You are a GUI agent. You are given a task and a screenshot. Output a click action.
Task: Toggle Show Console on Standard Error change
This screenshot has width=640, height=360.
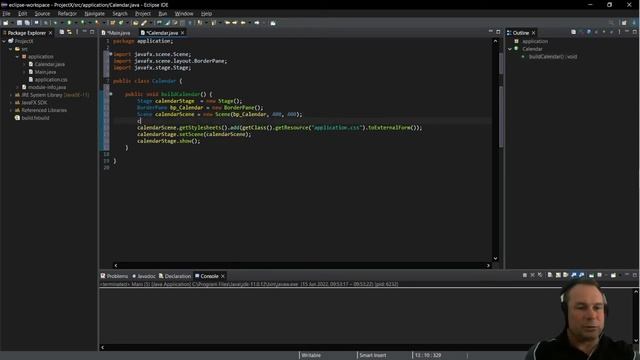(x=582, y=276)
